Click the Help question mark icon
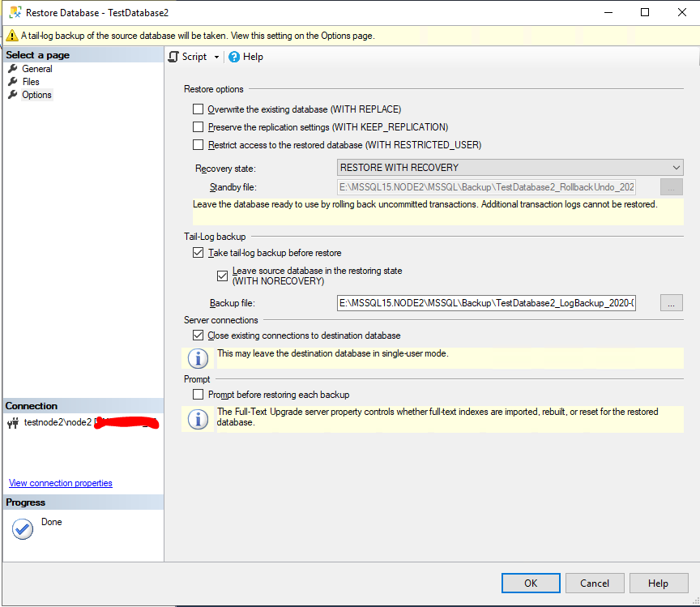This screenshot has height=607, width=700. [234, 57]
